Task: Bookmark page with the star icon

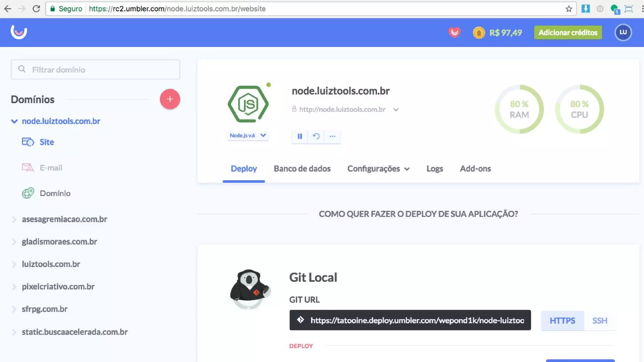Action: click(569, 9)
